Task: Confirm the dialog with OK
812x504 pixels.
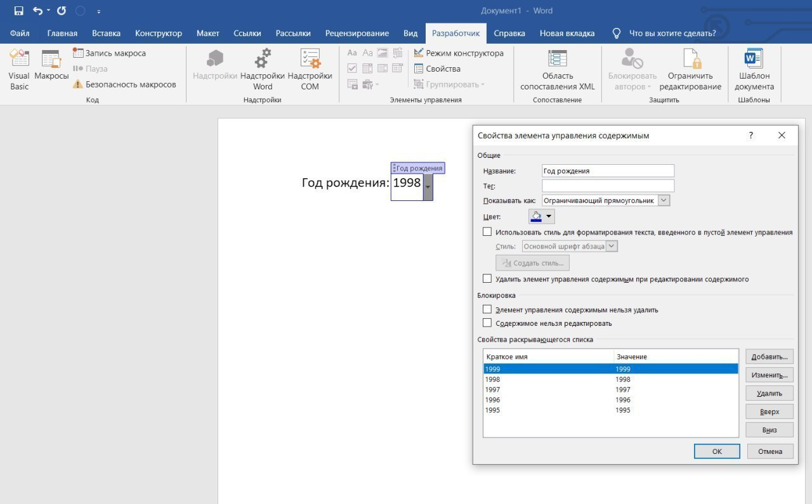Action: click(717, 451)
